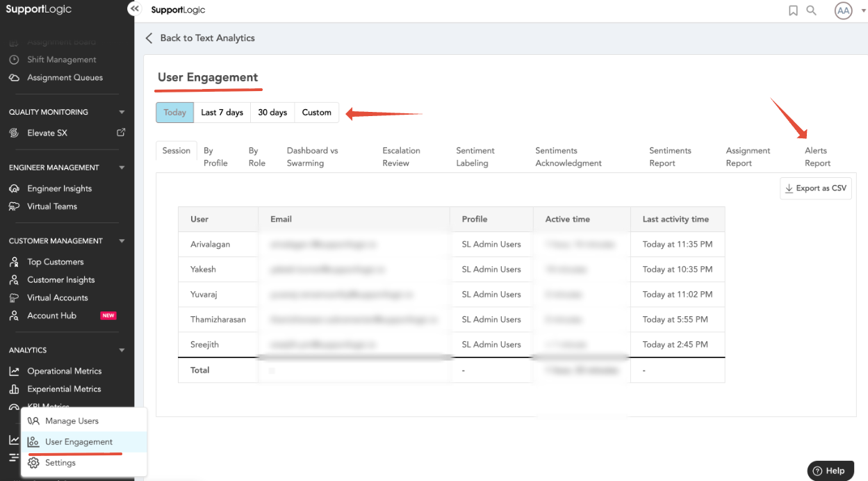This screenshot has width=868, height=481.
Task: Open Assignment Queues in sidebar
Action: pyautogui.click(x=65, y=78)
